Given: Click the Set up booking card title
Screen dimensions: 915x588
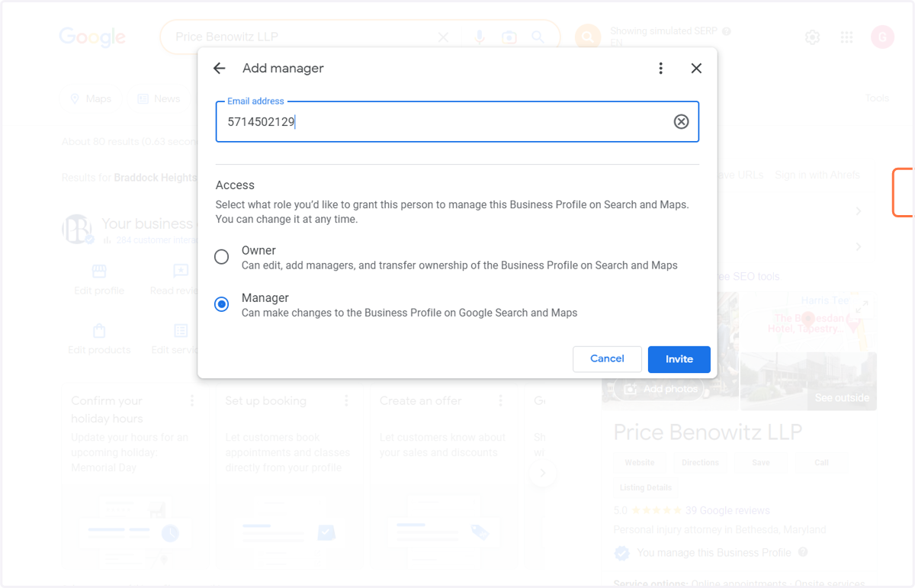Looking at the screenshot, I should pyautogui.click(x=265, y=400).
